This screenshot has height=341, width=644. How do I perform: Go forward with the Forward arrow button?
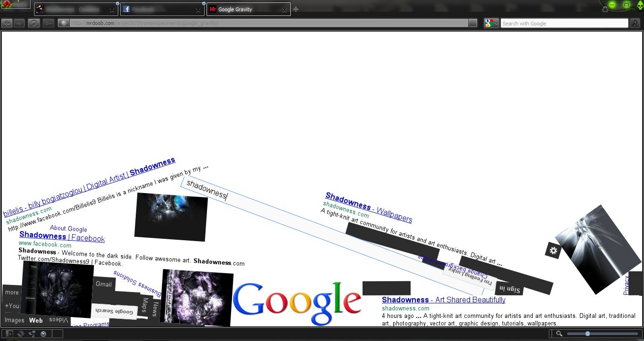coord(19,23)
